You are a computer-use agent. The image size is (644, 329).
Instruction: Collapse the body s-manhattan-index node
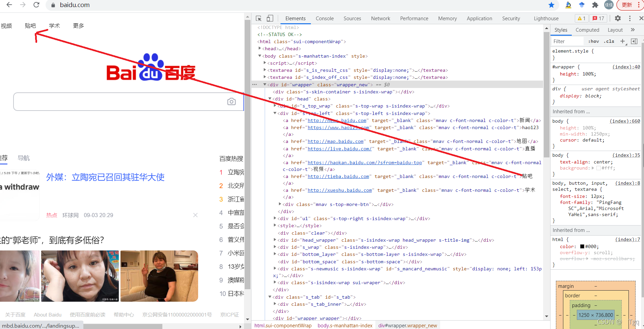point(260,56)
